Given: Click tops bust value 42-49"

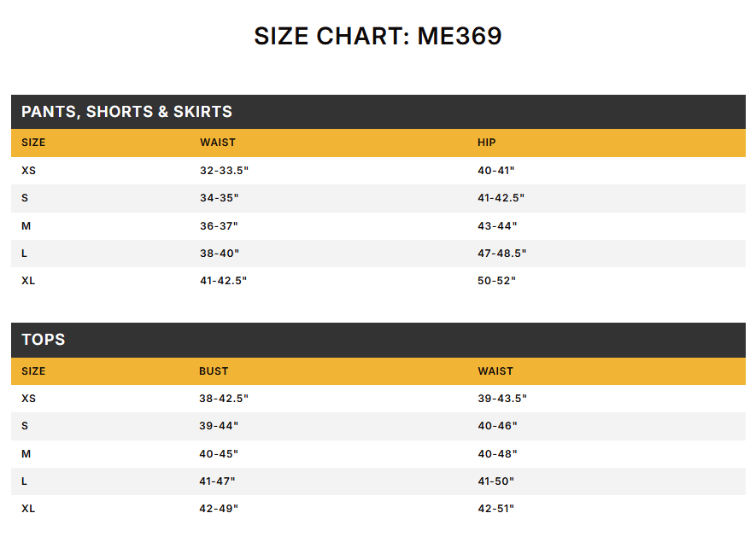Looking at the screenshot, I should point(219,509).
